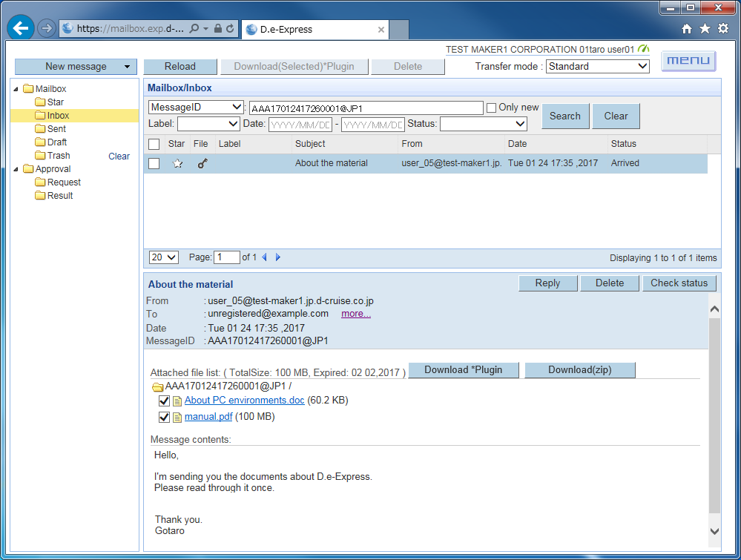Uncheck the manual.pdf attachment checkbox
This screenshot has width=741, height=560.
(x=165, y=417)
